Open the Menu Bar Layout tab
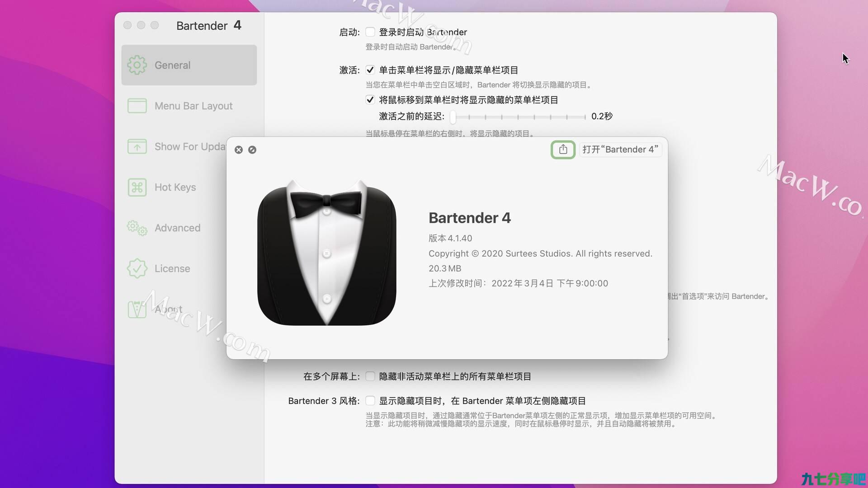 pyautogui.click(x=189, y=106)
